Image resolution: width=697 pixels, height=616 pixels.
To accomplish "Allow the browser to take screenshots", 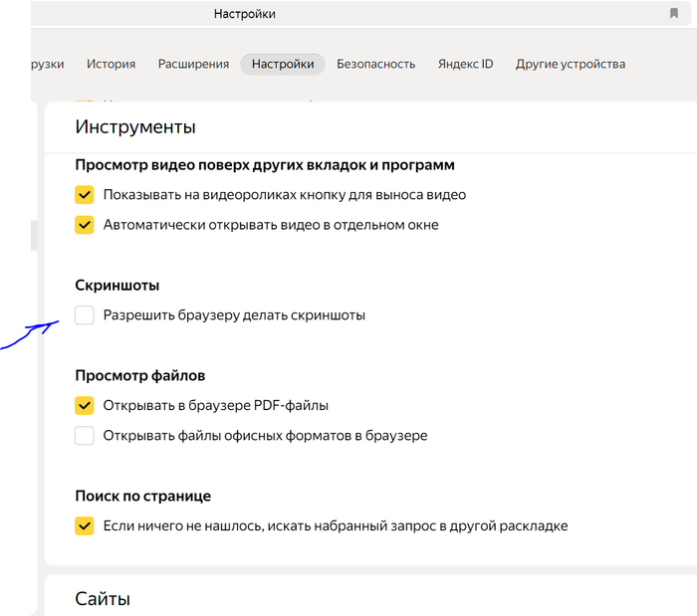I will [85, 315].
